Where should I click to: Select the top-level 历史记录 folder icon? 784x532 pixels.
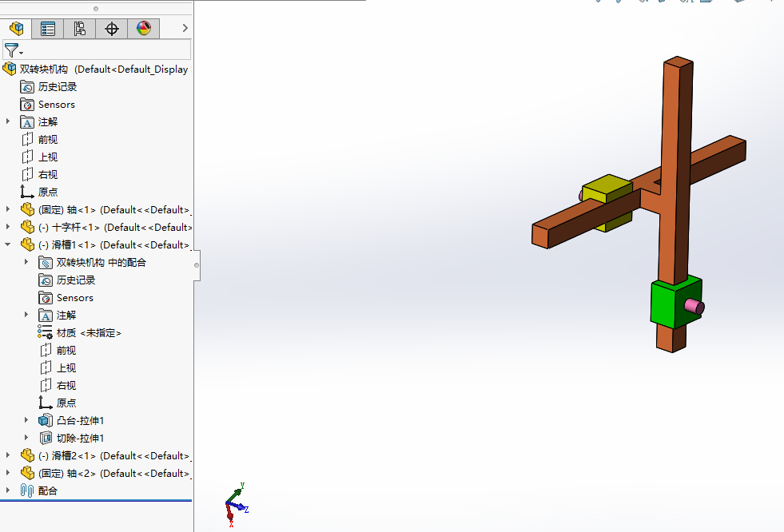click(27, 87)
